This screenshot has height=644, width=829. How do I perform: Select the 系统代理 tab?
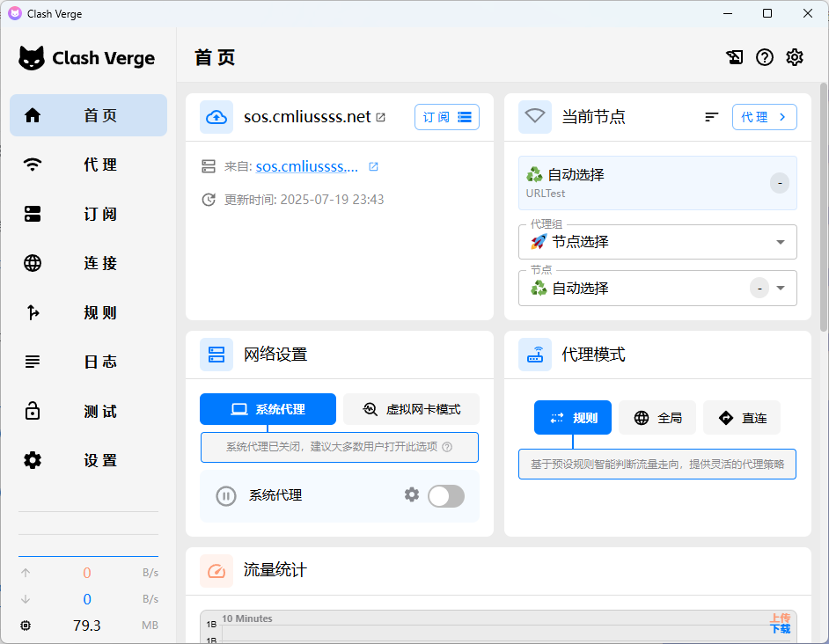(268, 409)
